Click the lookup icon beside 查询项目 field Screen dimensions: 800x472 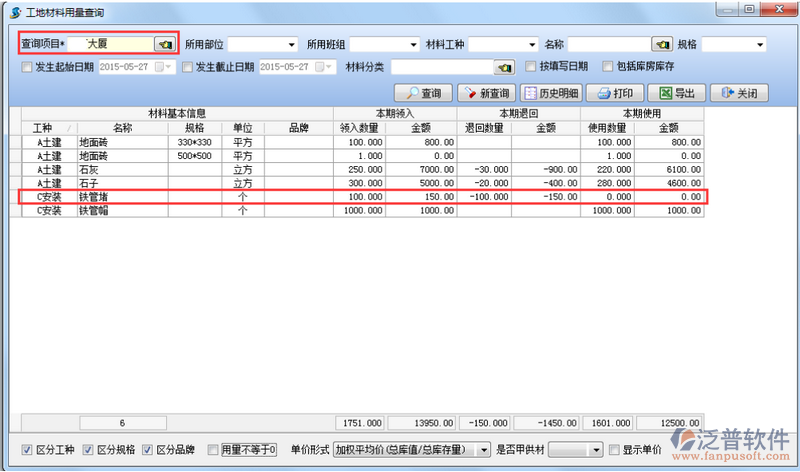coord(164,45)
